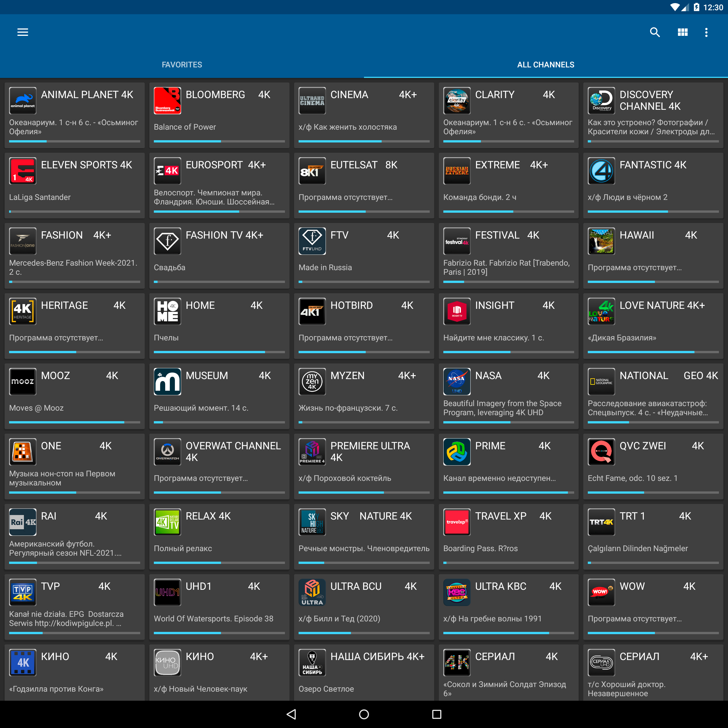This screenshot has height=728, width=728.
Task: Click the Home 4K progress bar
Action: click(219, 352)
